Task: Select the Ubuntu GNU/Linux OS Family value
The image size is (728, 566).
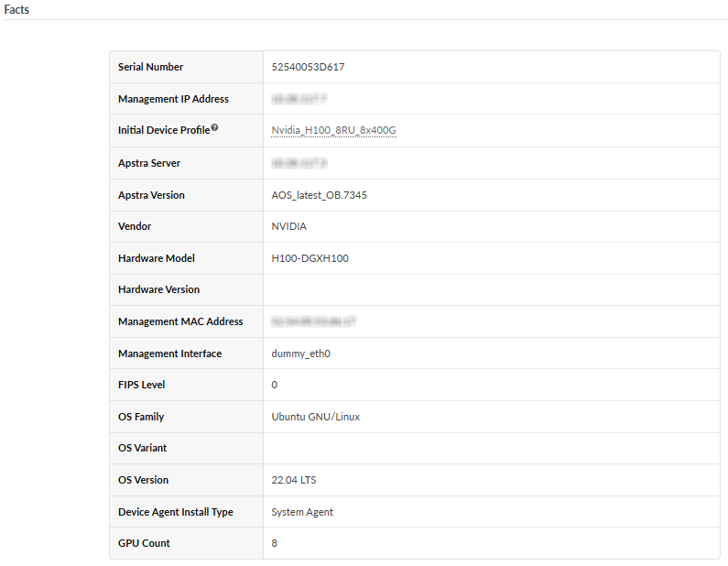Action: 315,417
